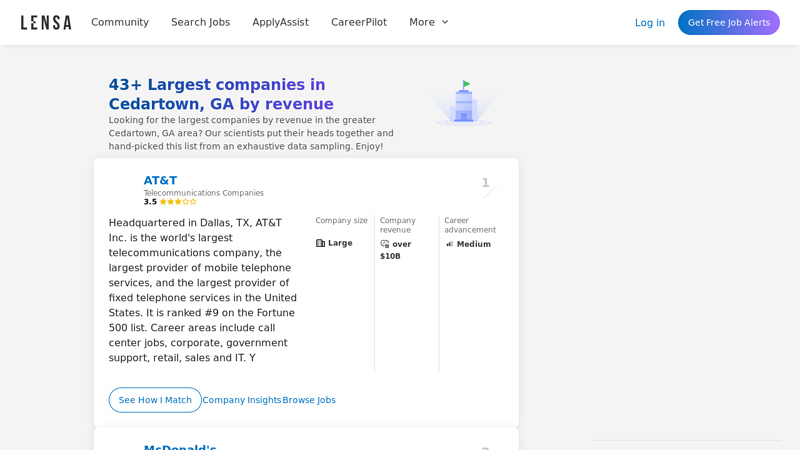The height and width of the screenshot is (450, 800).
Task: Open Company Insights for AT&T
Action: point(242,400)
